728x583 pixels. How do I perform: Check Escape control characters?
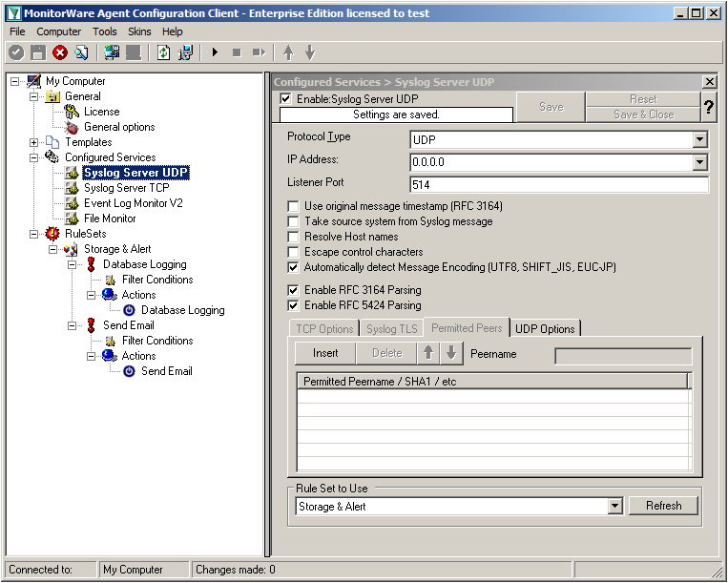click(293, 252)
